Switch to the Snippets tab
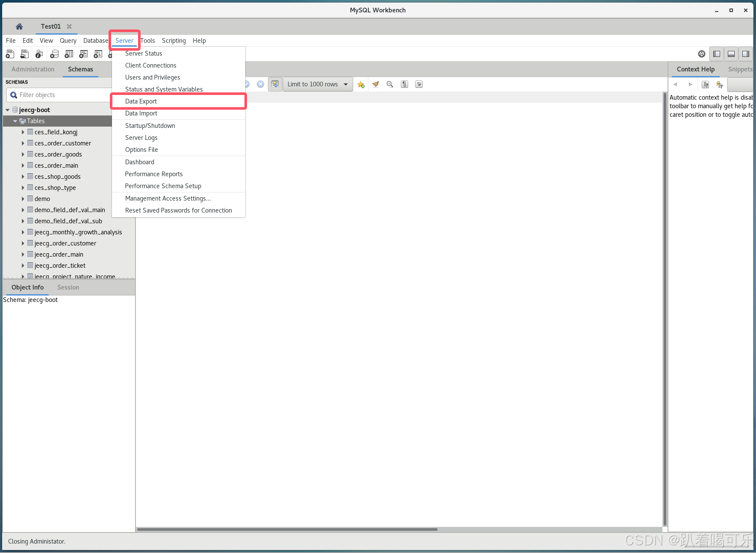This screenshot has height=553, width=756. click(x=740, y=69)
